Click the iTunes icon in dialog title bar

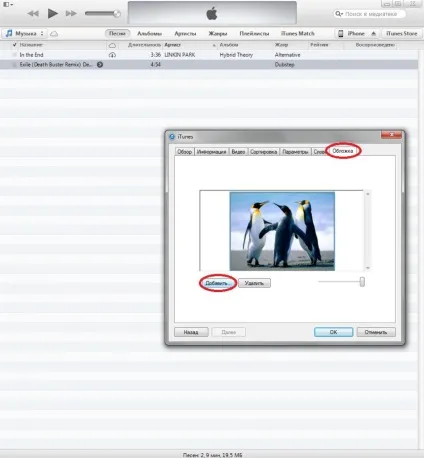[172, 137]
